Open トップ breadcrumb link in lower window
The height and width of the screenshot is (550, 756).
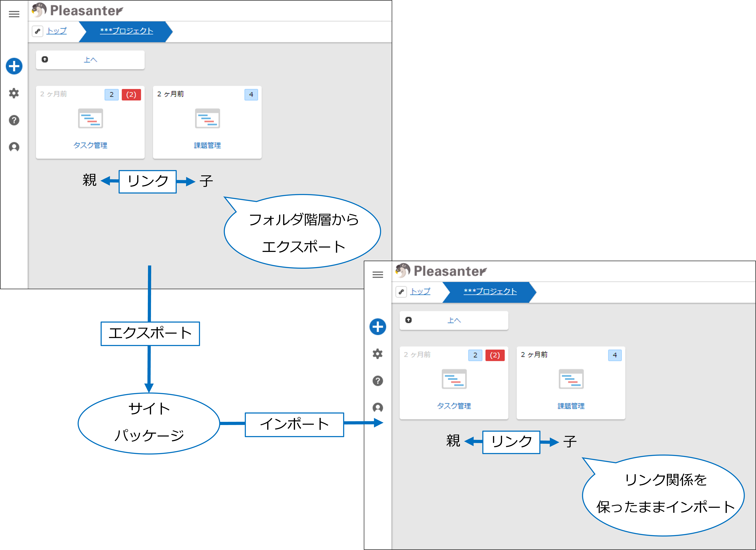pyautogui.click(x=420, y=292)
